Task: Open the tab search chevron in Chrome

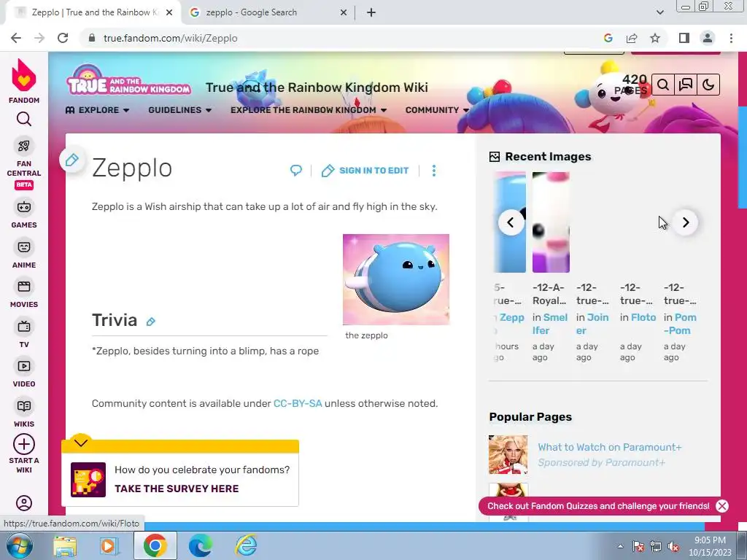Action: tap(659, 13)
